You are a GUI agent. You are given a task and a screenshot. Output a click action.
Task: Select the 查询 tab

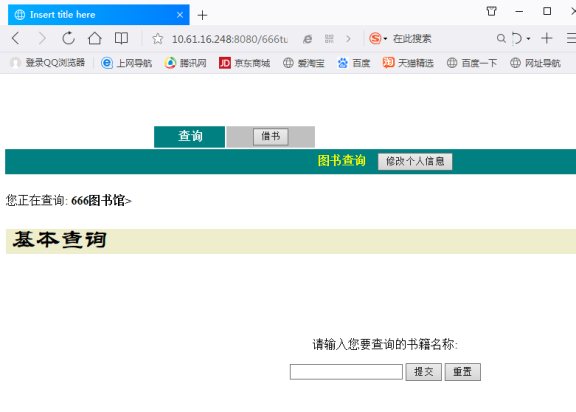click(190, 137)
